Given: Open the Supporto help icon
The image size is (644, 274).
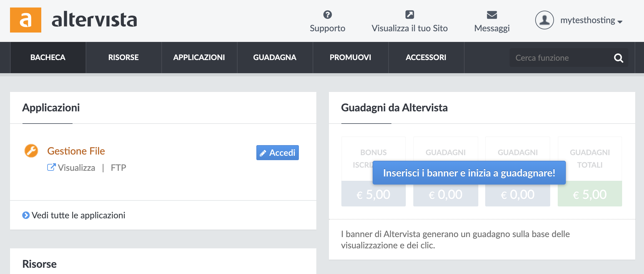Looking at the screenshot, I should pyautogui.click(x=327, y=15).
